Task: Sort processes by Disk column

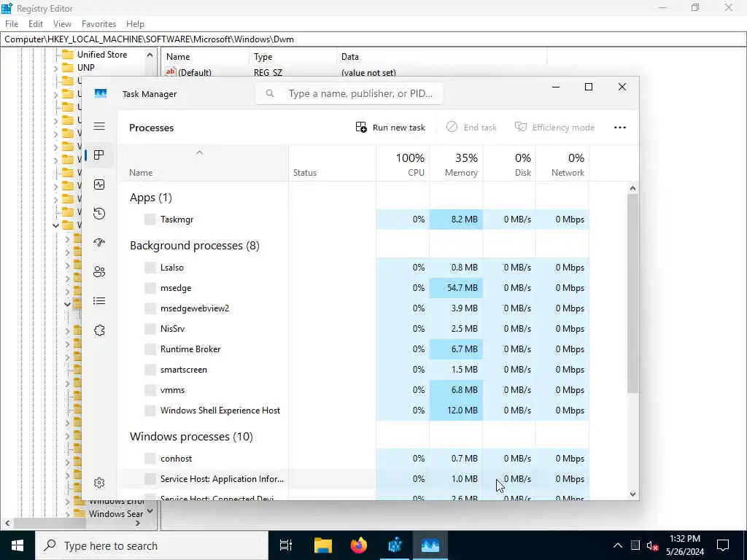Action: pos(509,164)
